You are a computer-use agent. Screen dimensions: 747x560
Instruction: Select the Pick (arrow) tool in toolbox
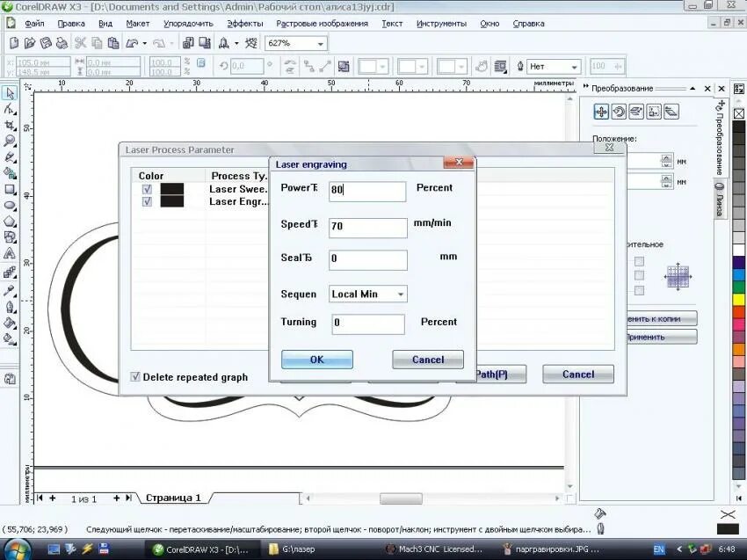[10, 93]
